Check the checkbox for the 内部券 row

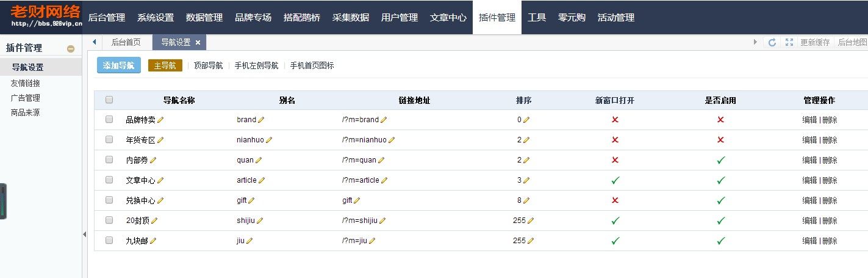(x=109, y=159)
